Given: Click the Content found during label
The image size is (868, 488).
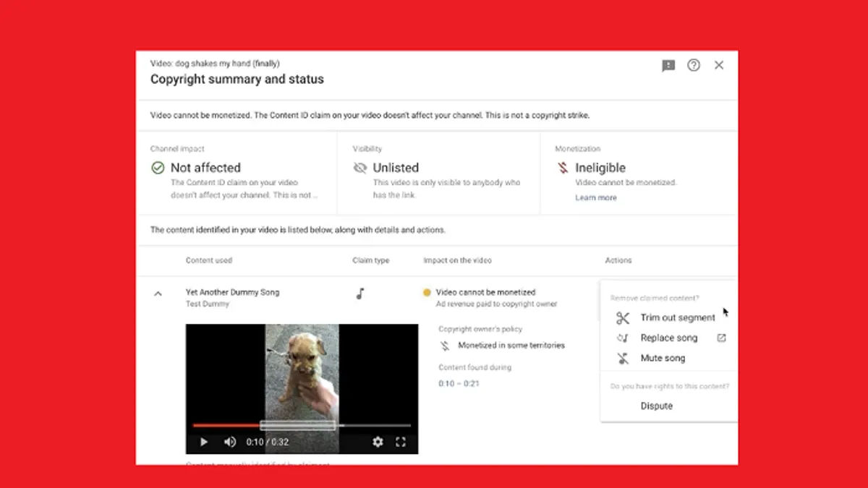Looking at the screenshot, I should [x=475, y=367].
